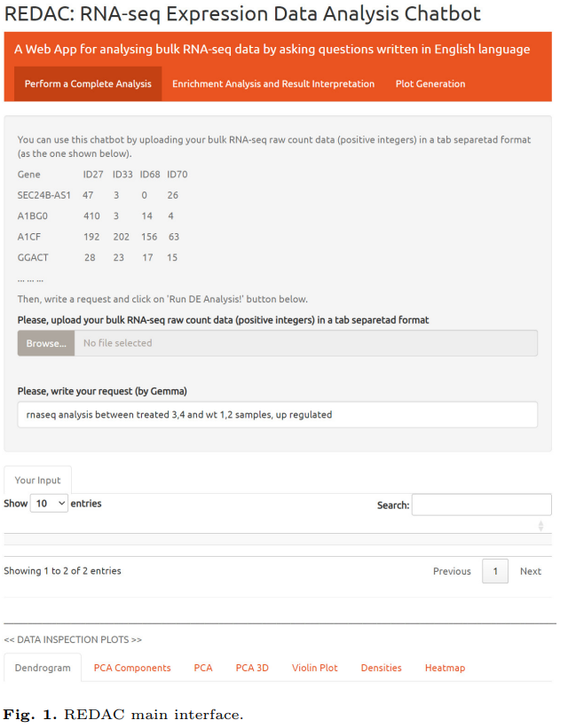The width and height of the screenshot is (568, 728).
Task: Switch to Enrichment Analysis and Result Interpretation
Action: 273,84
